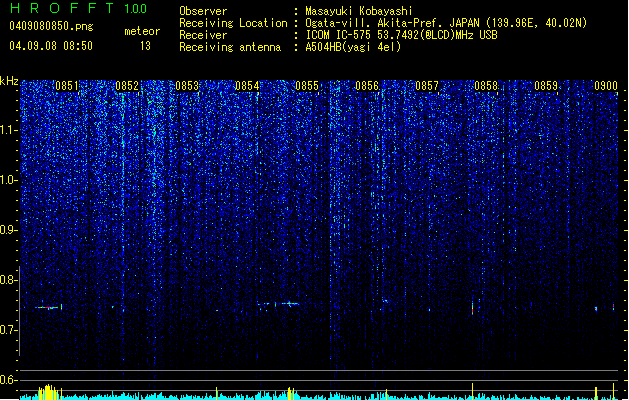
Task: Click the 0.7 kHz axis label
Action: pos(8,330)
